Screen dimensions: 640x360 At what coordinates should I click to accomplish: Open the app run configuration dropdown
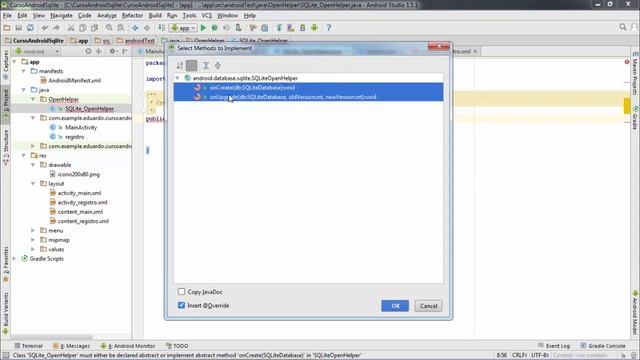tap(183, 28)
